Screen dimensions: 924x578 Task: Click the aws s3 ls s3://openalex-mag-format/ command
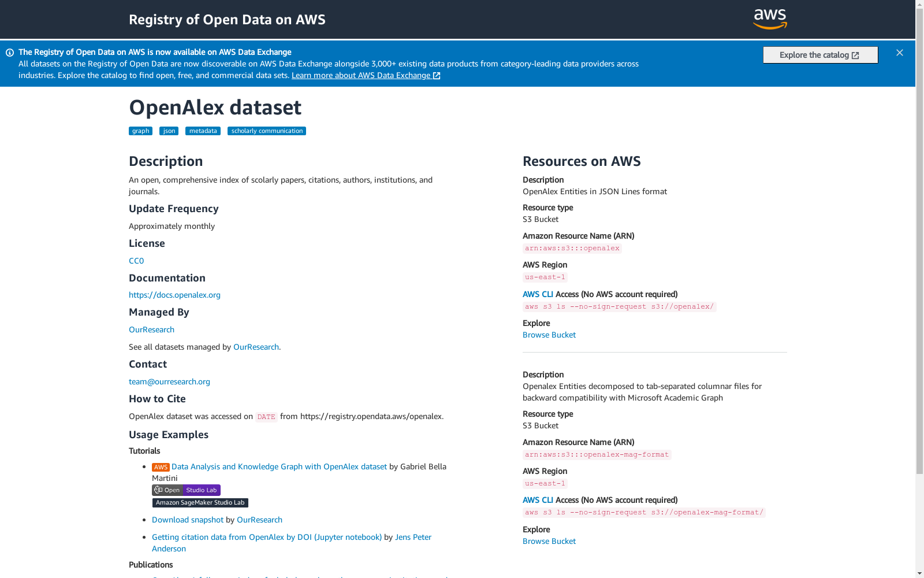[644, 513]
